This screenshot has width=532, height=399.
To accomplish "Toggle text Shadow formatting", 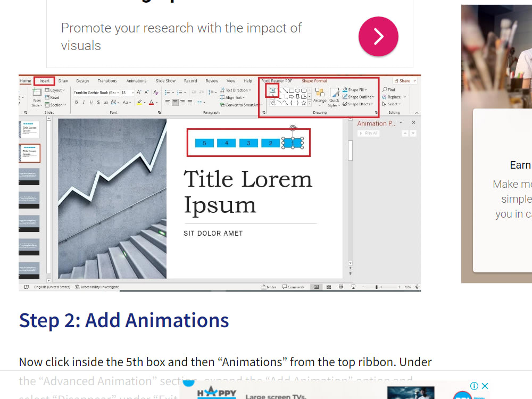I will 98,102.
